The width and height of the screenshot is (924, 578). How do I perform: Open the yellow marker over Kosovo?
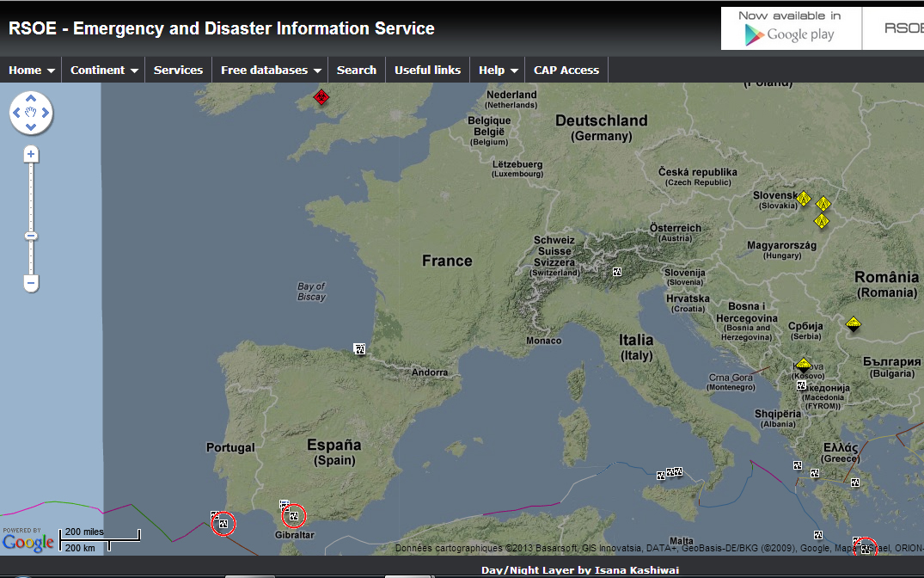click(803, 364)
